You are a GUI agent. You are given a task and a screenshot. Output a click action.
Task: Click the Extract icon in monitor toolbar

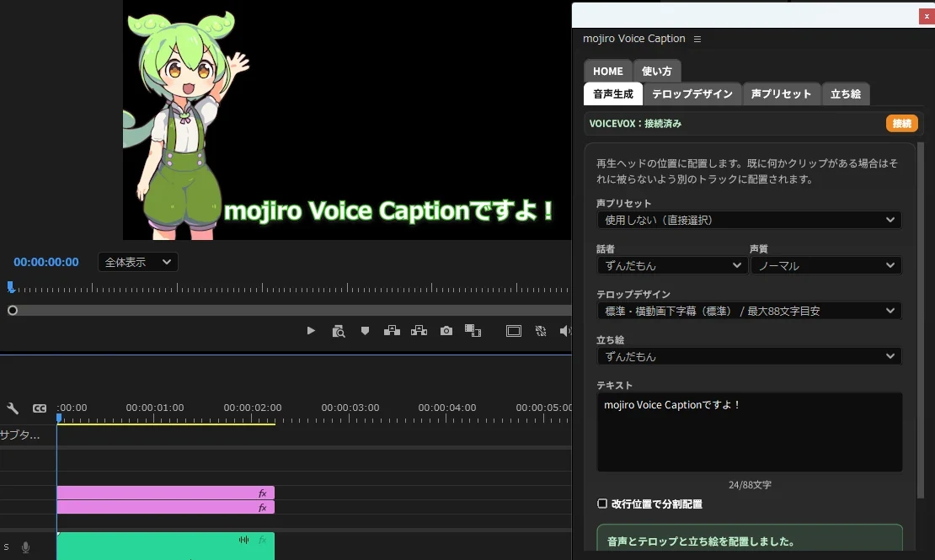click(x=419, y=330)
